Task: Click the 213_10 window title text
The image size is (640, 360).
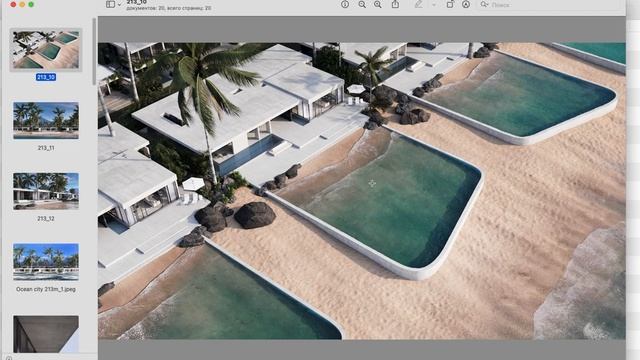Action: tap(136, 2)
